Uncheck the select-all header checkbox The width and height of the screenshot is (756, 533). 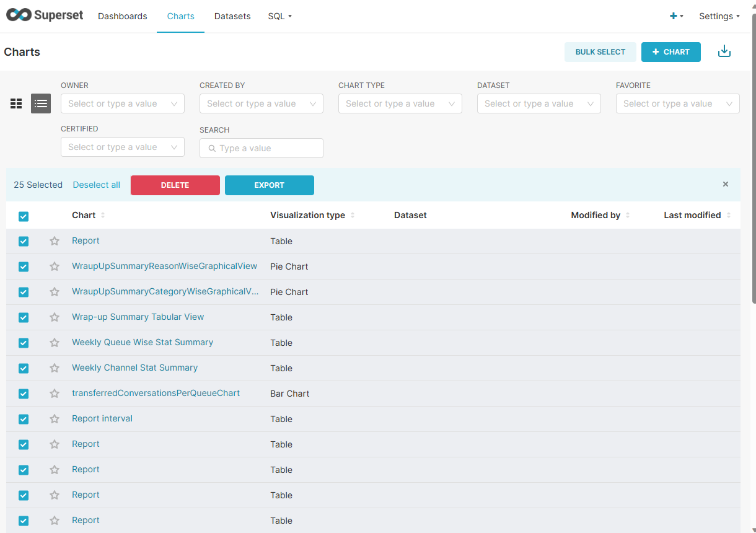24,216
